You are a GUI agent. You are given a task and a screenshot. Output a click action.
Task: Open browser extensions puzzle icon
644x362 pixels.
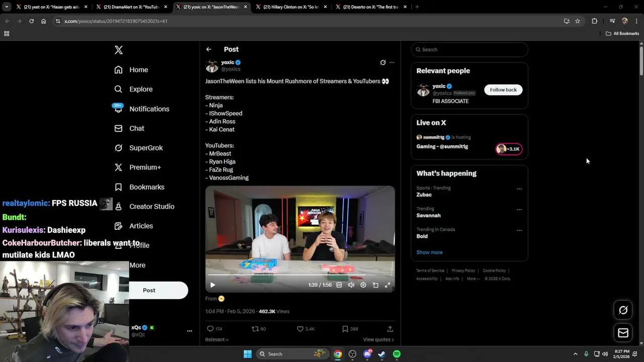click(x=595, y=21)
